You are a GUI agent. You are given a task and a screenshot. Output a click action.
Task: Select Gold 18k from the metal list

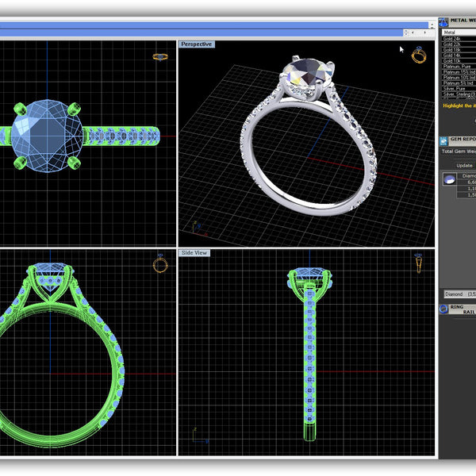(453, 49)
